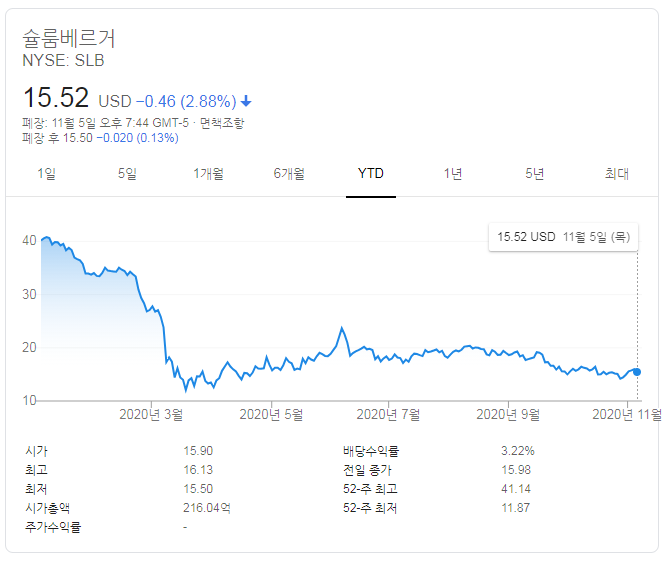Click the 2020년 3월 axis label

coord(151,414)
